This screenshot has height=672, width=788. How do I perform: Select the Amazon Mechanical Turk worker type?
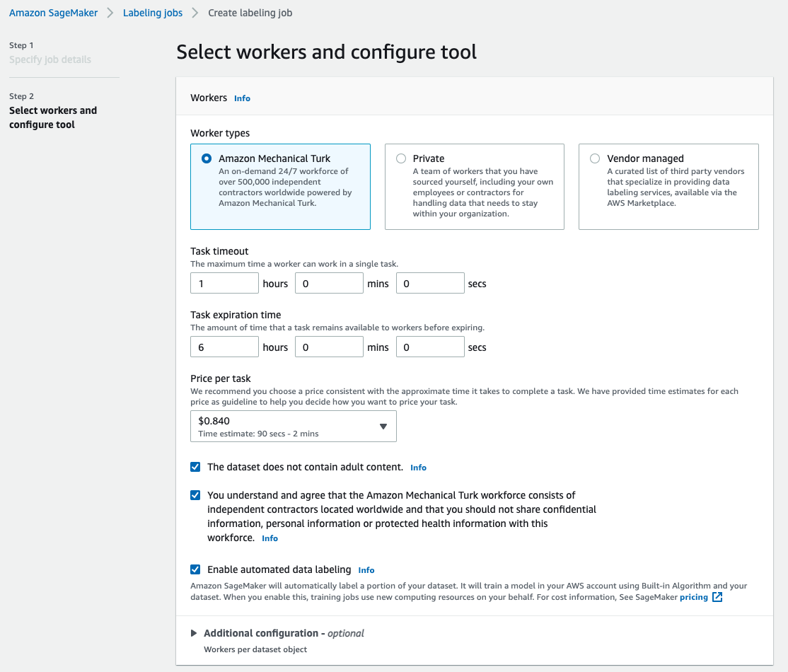click(207, 158)
